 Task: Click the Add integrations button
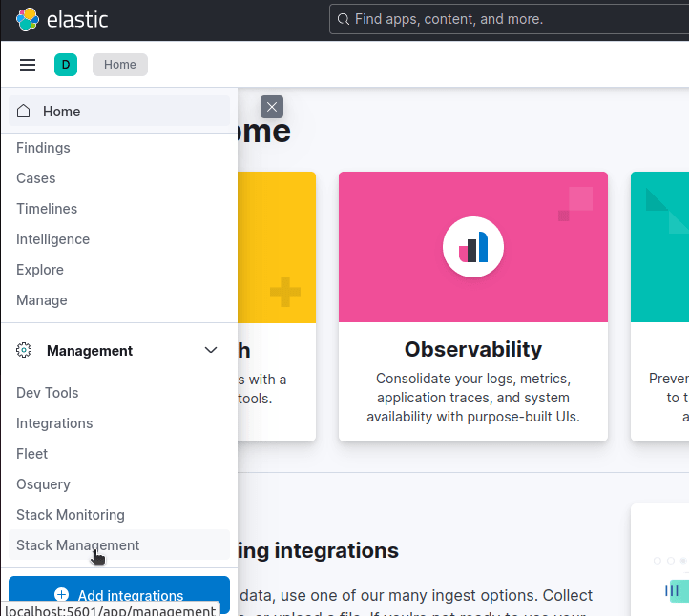[x=119, y=595]
